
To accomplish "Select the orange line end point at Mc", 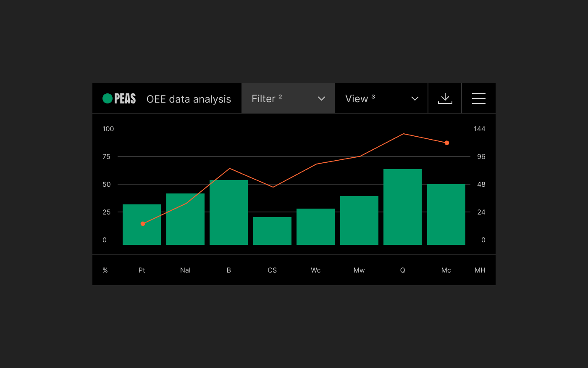I will [x=447, y=143].
